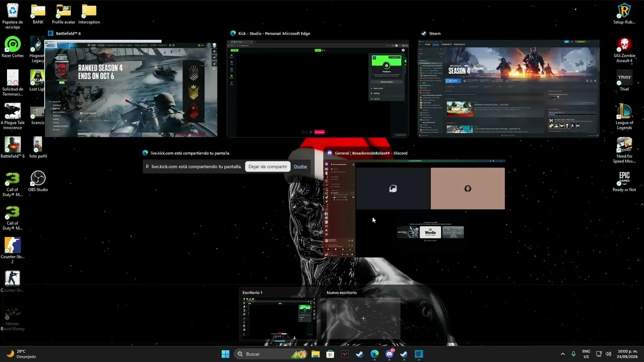Screen dimensions: 644x362
Task: Select the Thief desktop shortcut
Action: point(624,81)
